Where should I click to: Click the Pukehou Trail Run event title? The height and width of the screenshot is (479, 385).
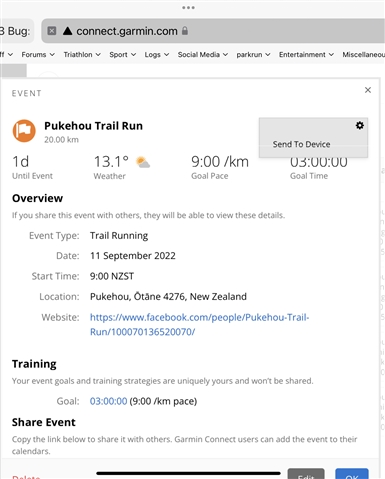pyautogui.click(x=93, y=126)
